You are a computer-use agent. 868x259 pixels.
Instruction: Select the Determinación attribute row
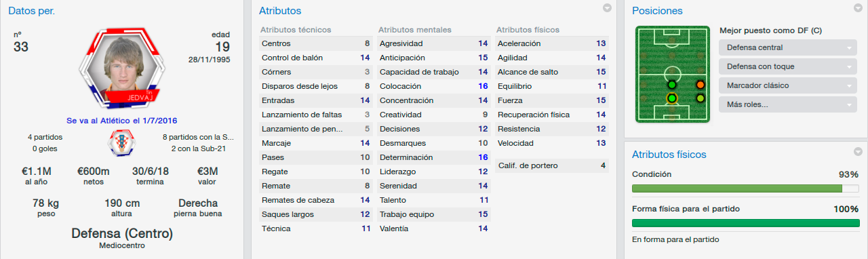(434, 157)
